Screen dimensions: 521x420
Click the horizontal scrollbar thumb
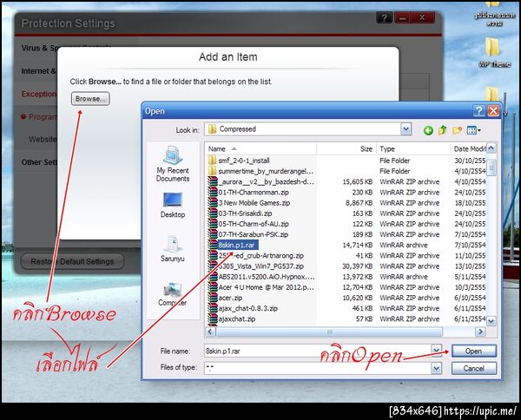tap(329, 331)
